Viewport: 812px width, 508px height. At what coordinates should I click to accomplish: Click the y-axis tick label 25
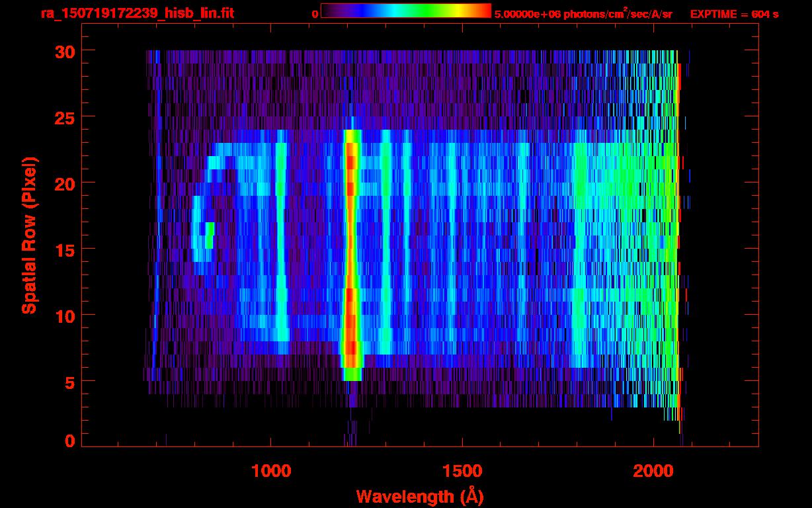65,117
